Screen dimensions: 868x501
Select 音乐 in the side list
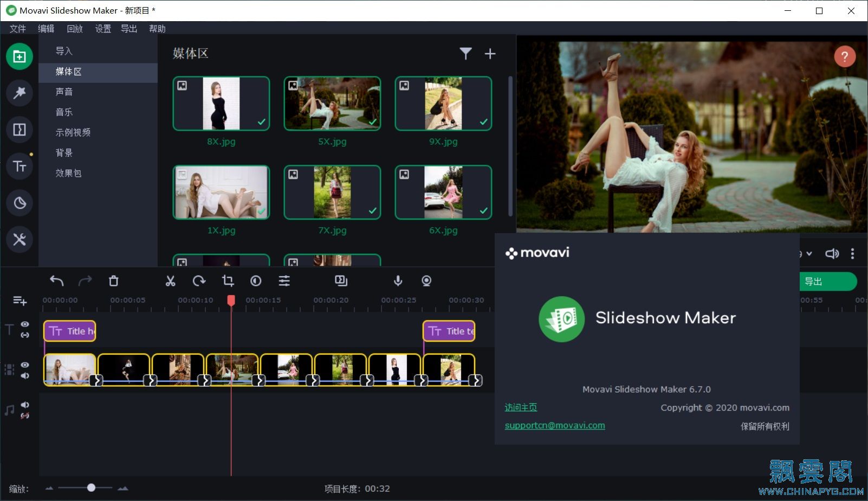tap(98, 112)
